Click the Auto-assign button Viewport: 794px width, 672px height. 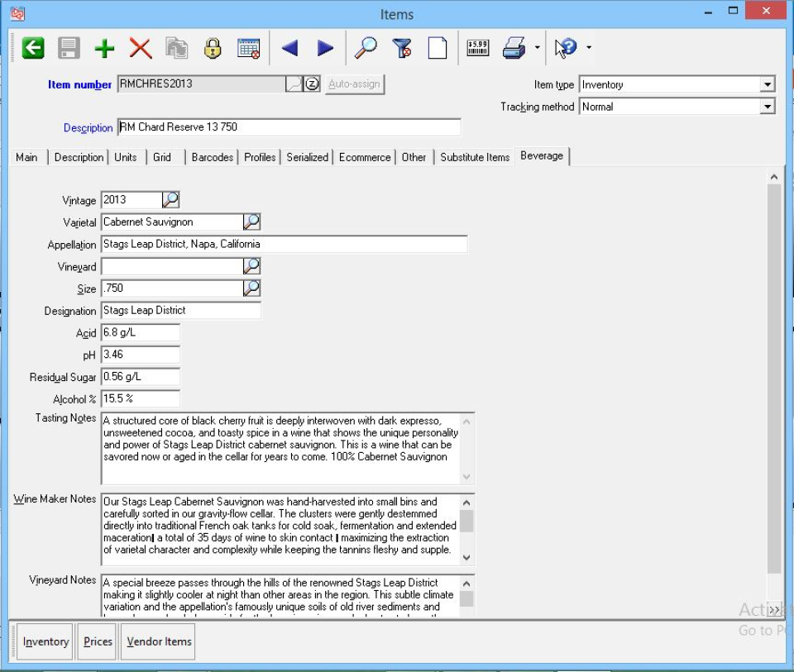pyautogui.click(x=354, y=83)
